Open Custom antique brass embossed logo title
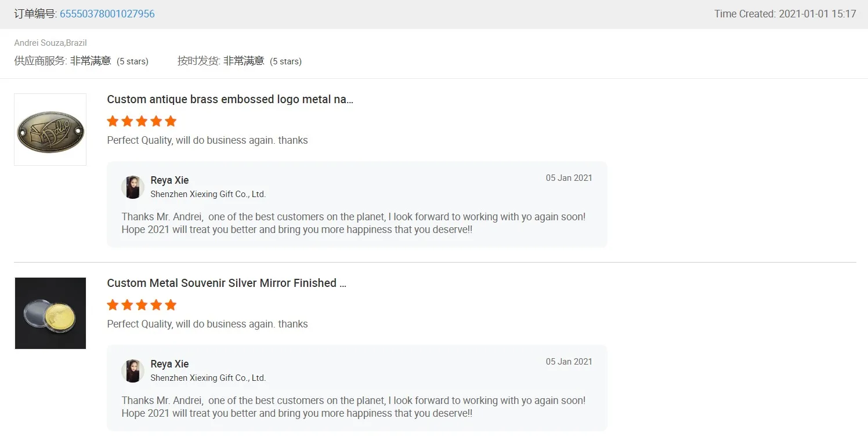This screenshot has height=444, width=868. [230, 99]
